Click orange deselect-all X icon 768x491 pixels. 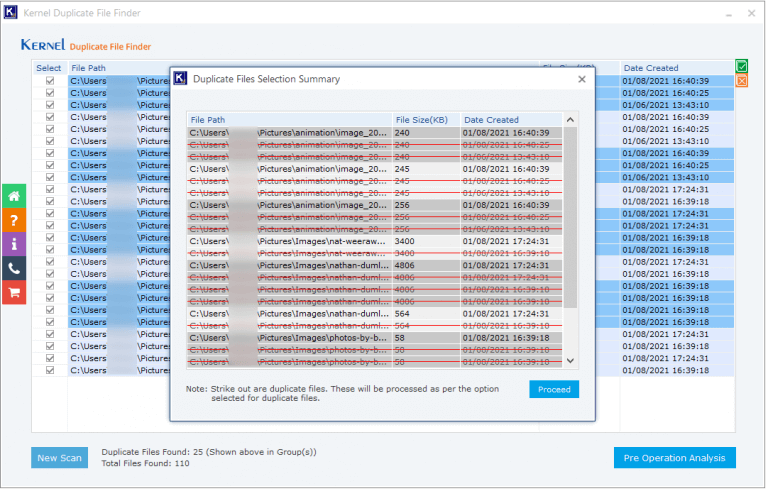741,81
